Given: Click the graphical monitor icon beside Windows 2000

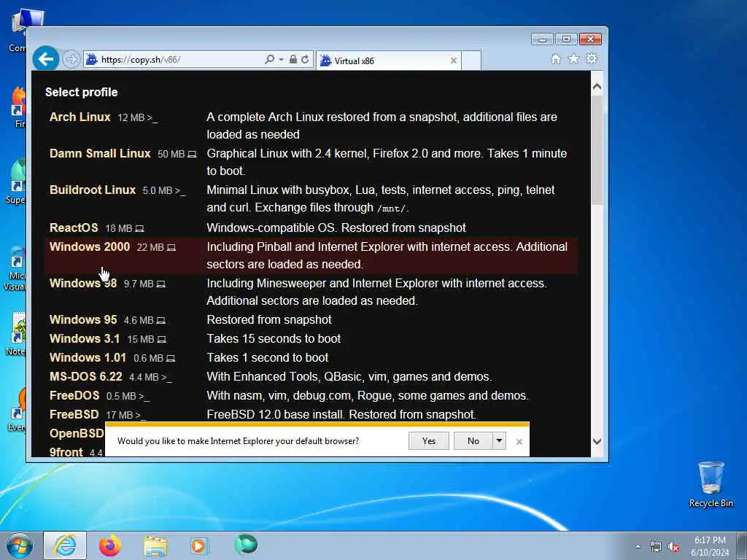Looking at the screenshot, I should (171, 248).
